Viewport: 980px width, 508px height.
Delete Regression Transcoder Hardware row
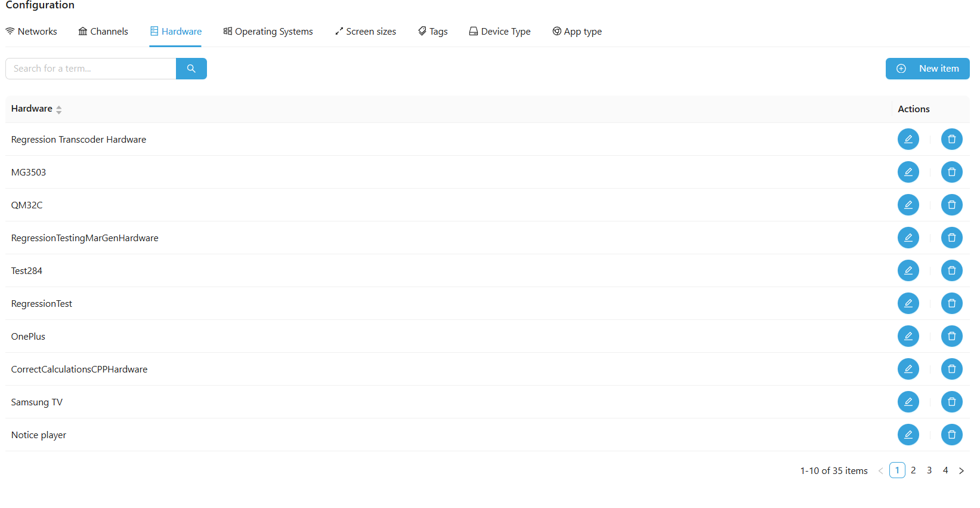point(951,139)
